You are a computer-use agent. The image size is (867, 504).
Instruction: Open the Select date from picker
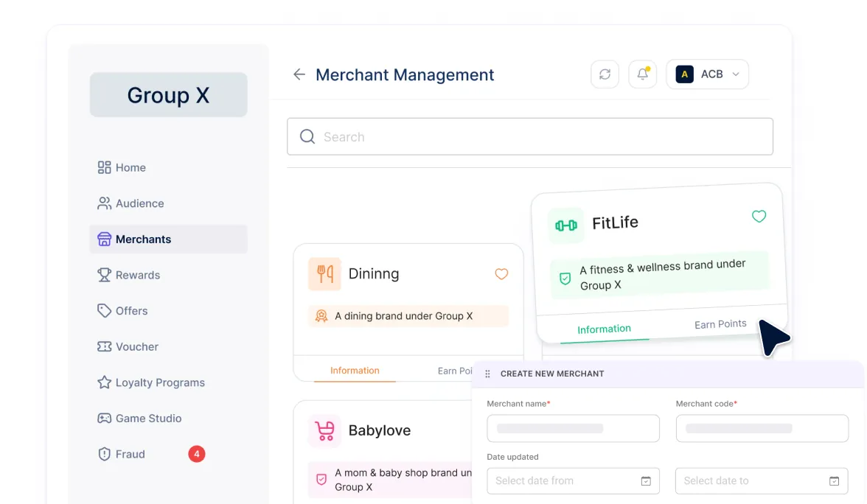pyautogui.click(x=573, y=480)
